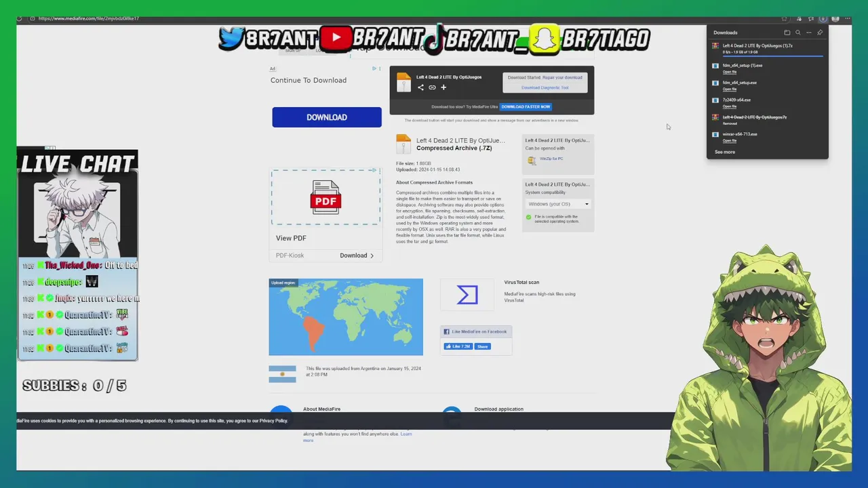This screenshot has height=488, width=868.
Task: Open the Windows (your OS) compatibility dropdown
Action: [558, 204]
